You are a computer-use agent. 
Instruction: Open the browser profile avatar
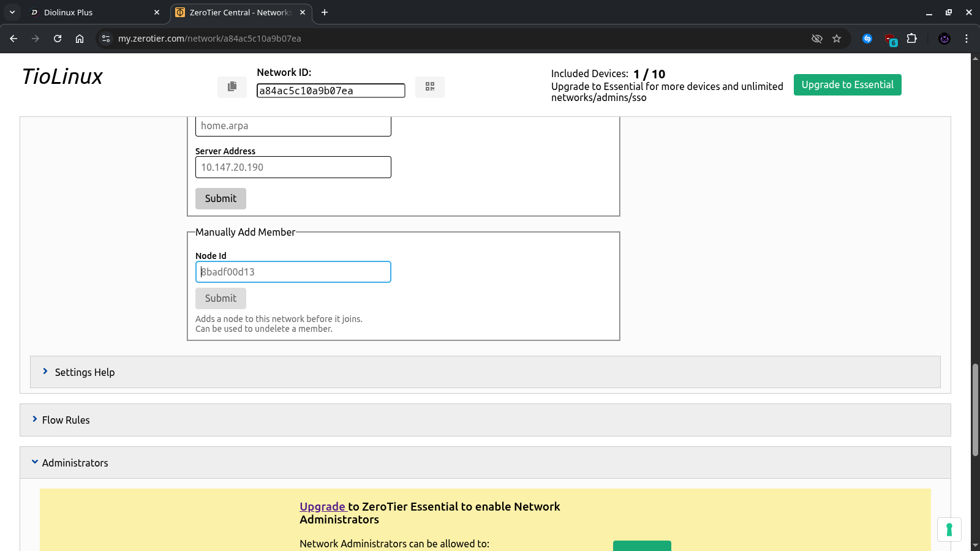point(944,39)
